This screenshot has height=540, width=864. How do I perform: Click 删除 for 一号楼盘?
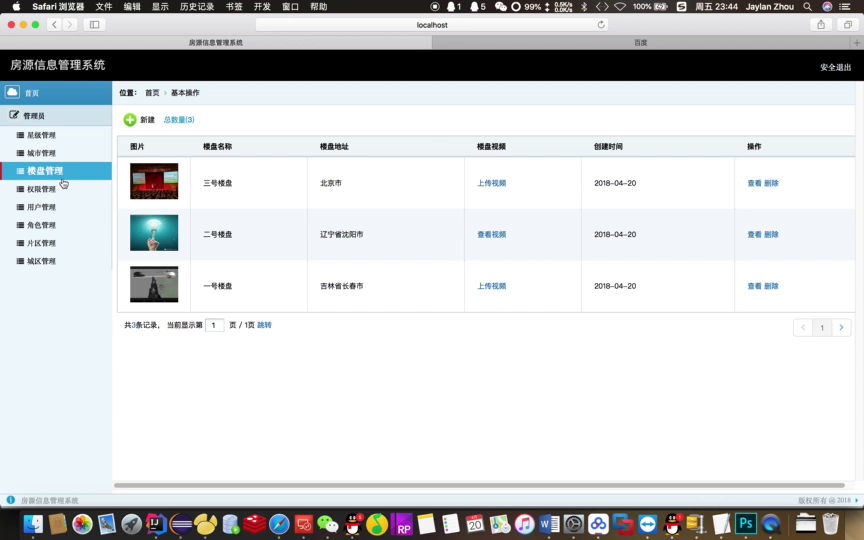coord(771,286)
